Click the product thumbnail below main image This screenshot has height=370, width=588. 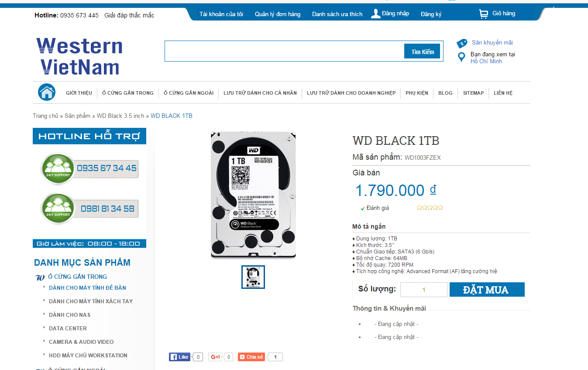coord(253,277)
